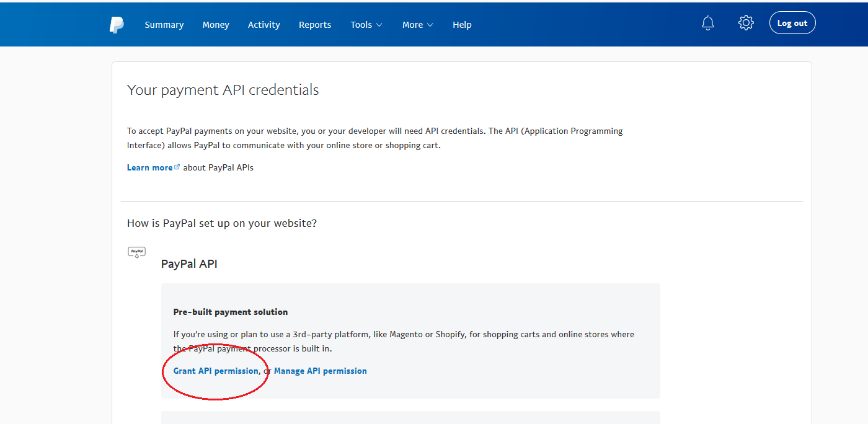Switch to the Activity page
This screenshot has width=868, height=424.
264,25
